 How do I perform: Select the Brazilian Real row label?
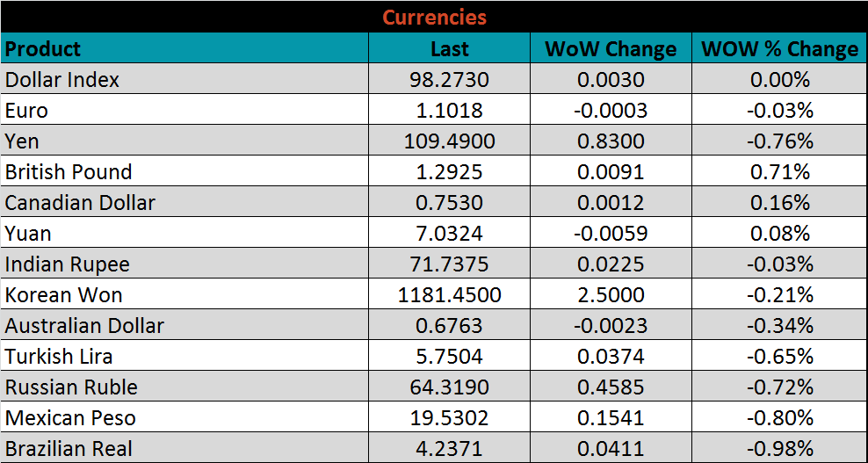pyautogui.click(x=69, y=449)
